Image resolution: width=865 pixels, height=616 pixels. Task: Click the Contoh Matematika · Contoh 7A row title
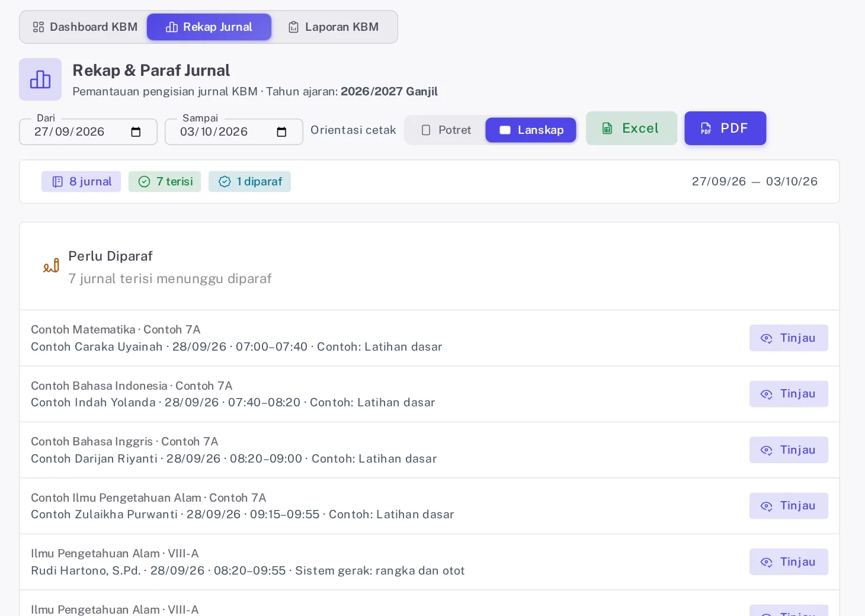(116, 330)
